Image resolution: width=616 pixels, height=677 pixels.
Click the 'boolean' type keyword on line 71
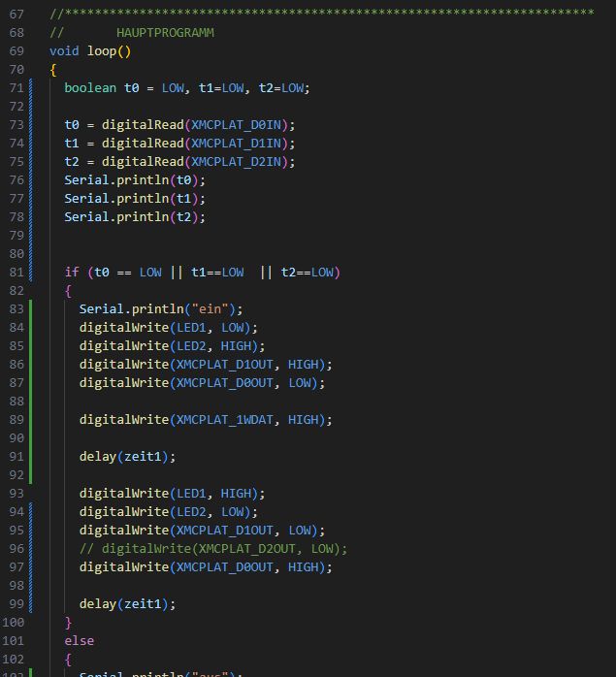[x=90, y=88]
